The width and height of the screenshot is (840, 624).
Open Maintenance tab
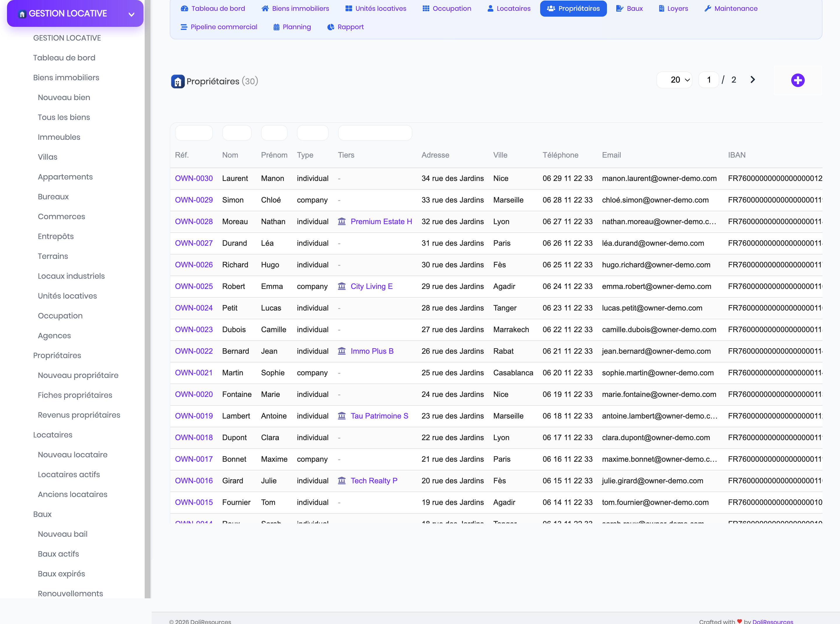[731, 8]
